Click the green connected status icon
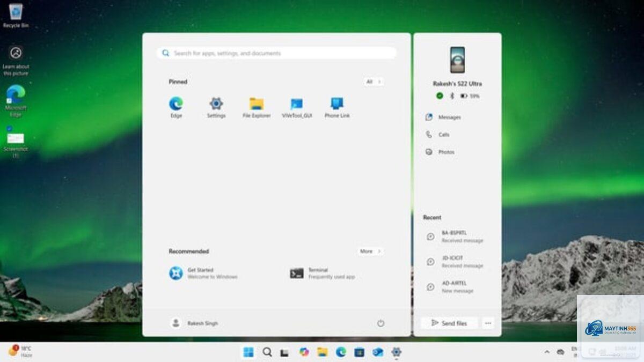This screenshot has width=644, height=362. tap(440, 95)
